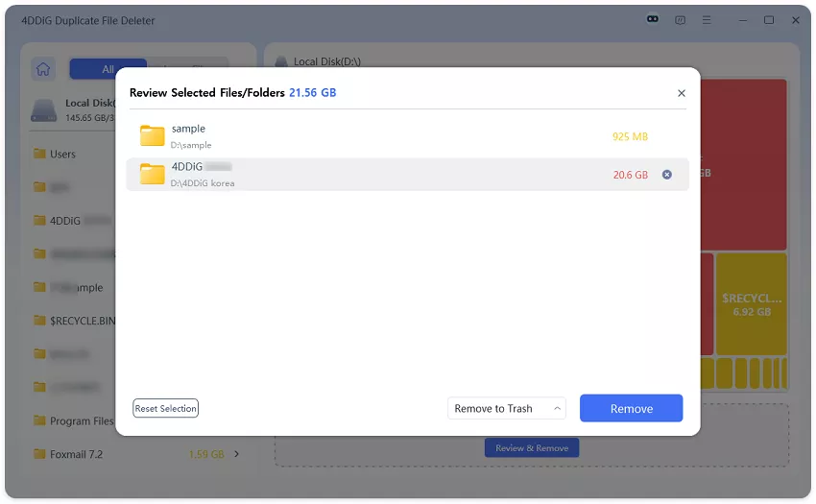Close the 4DDiG application window
The image size is (816, 504).
coord(796,20)
